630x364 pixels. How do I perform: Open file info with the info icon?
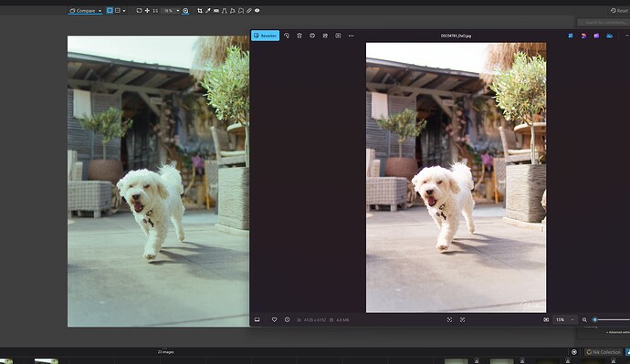coord(287,320)
